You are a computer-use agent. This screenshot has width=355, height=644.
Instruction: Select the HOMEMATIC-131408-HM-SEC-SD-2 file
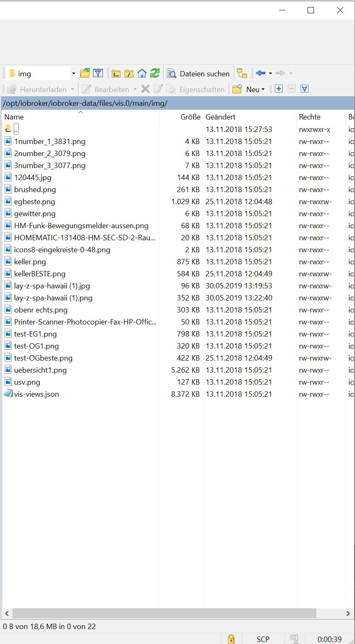tap(85, 238)
